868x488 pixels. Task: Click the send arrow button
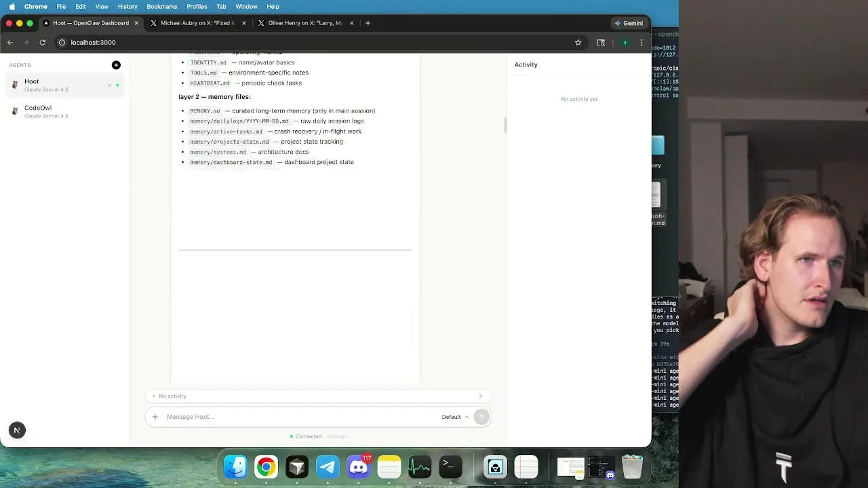[481, 417]
